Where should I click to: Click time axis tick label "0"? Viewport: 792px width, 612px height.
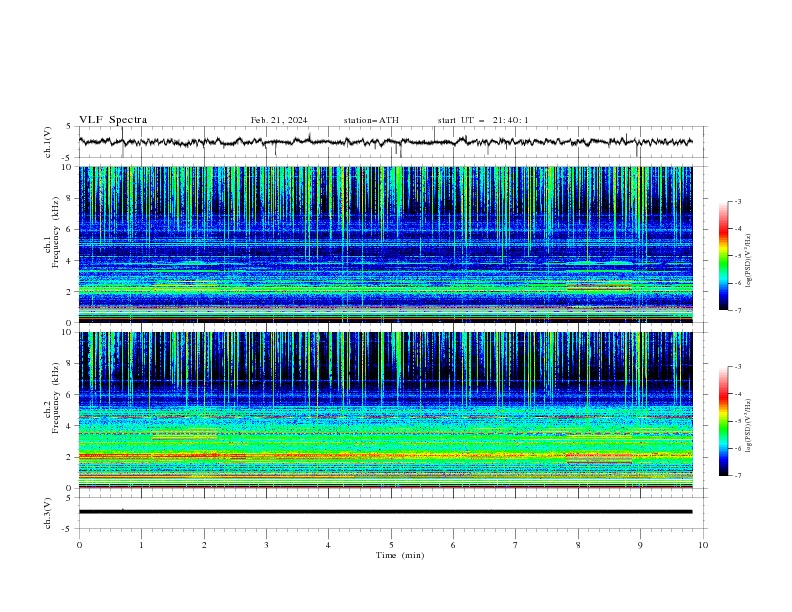(79, 545)
